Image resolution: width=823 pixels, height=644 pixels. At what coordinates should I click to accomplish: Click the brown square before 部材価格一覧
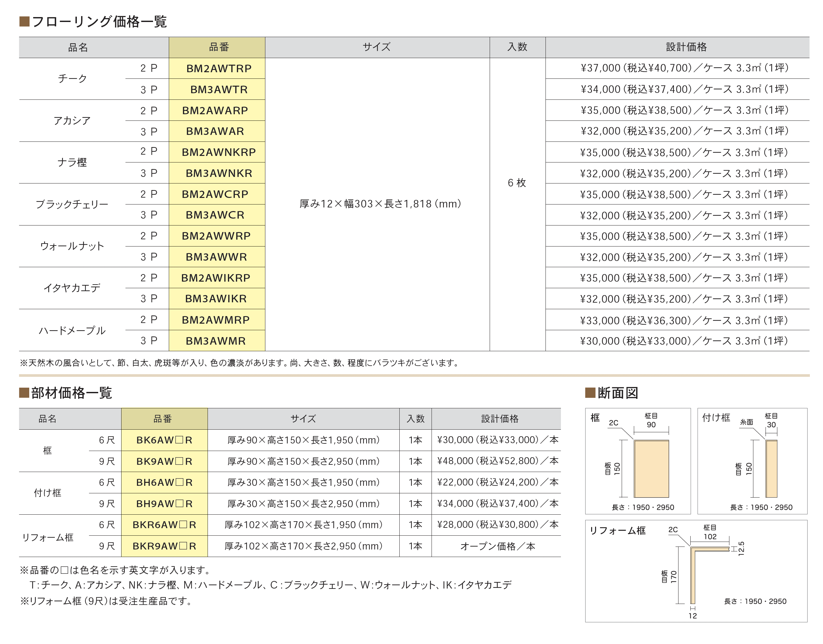coord(24,393)
